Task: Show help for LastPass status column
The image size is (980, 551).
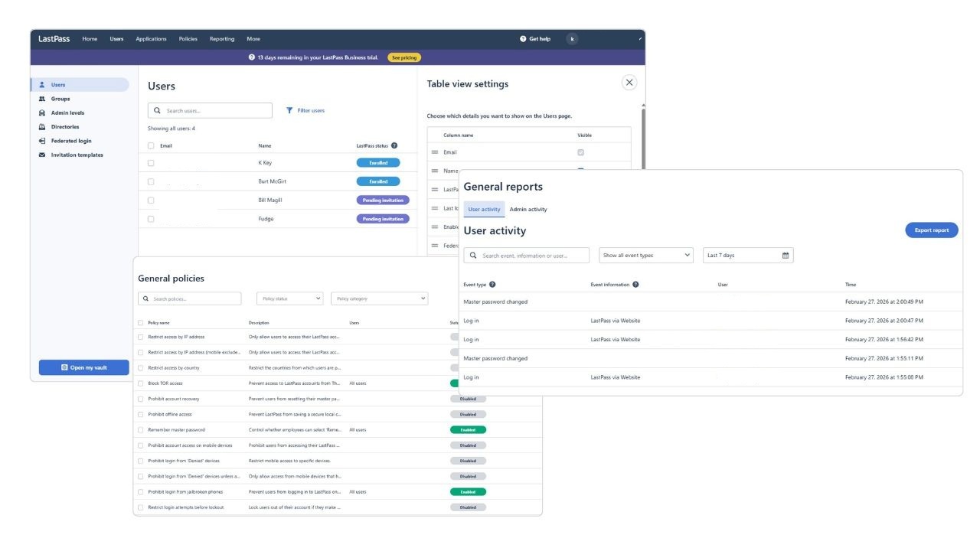Action: pos(394,145)
